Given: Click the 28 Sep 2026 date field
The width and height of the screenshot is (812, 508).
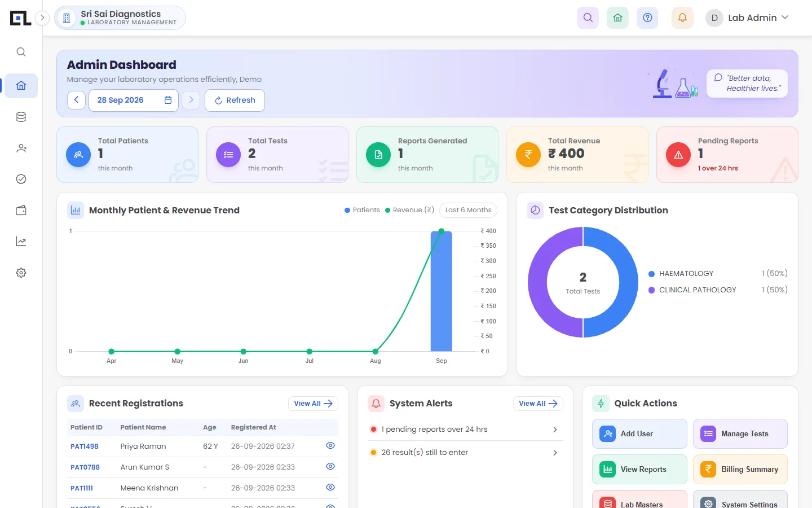Looking at the screenshot, I should [x=134, y=100].
